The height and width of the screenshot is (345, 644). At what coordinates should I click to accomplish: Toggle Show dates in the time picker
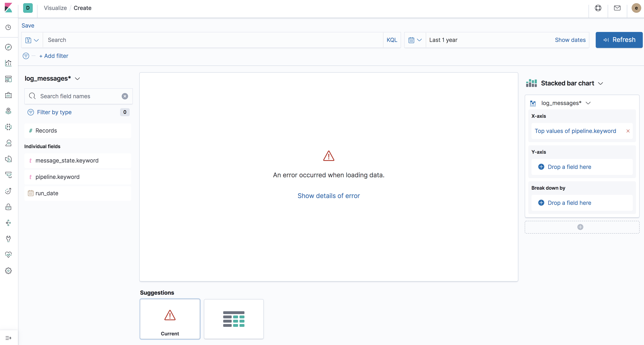pos(570,40)
